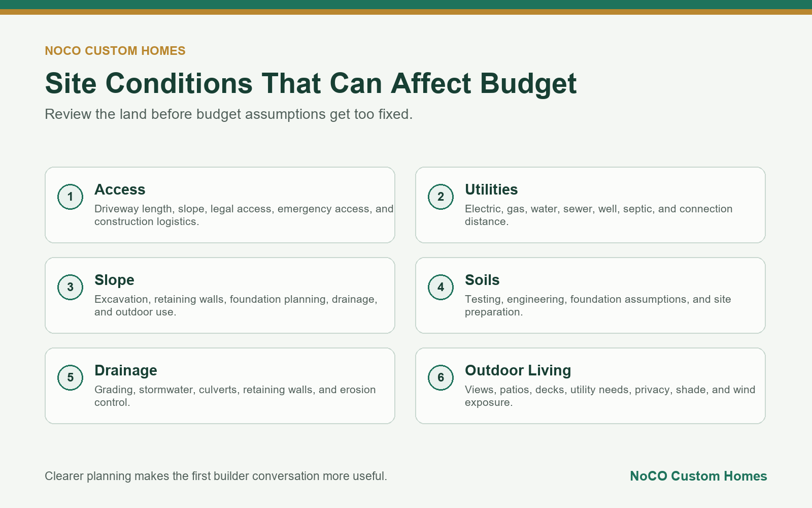
Task: Select the Outdoor Living card heading
Action: tap(518, 370)
